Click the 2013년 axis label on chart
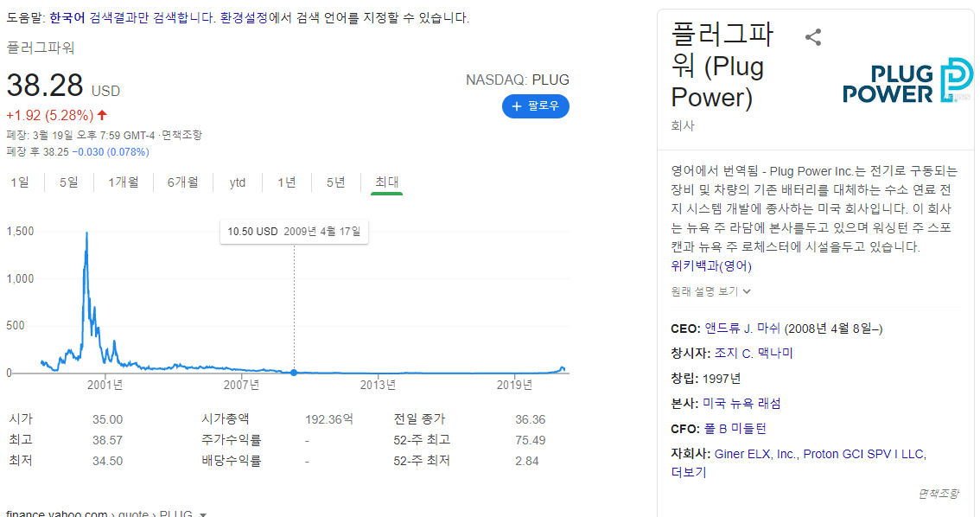 click(378, 385)
